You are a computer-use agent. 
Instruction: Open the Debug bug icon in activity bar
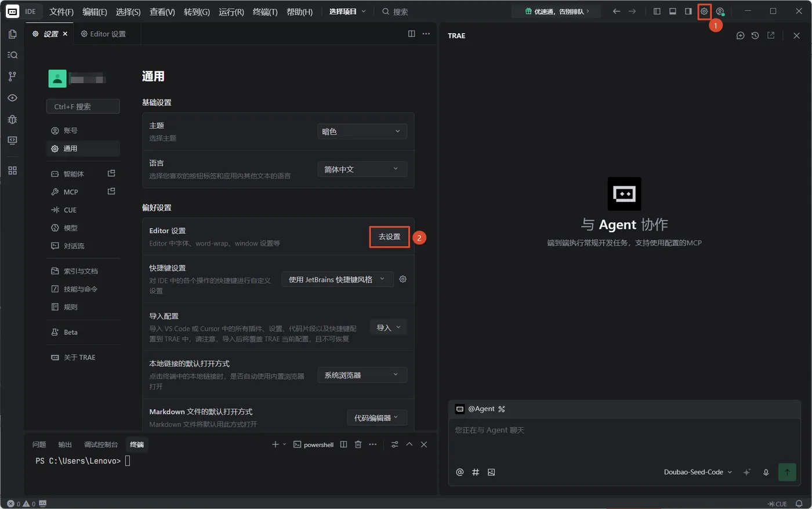(x=12, y=119)
